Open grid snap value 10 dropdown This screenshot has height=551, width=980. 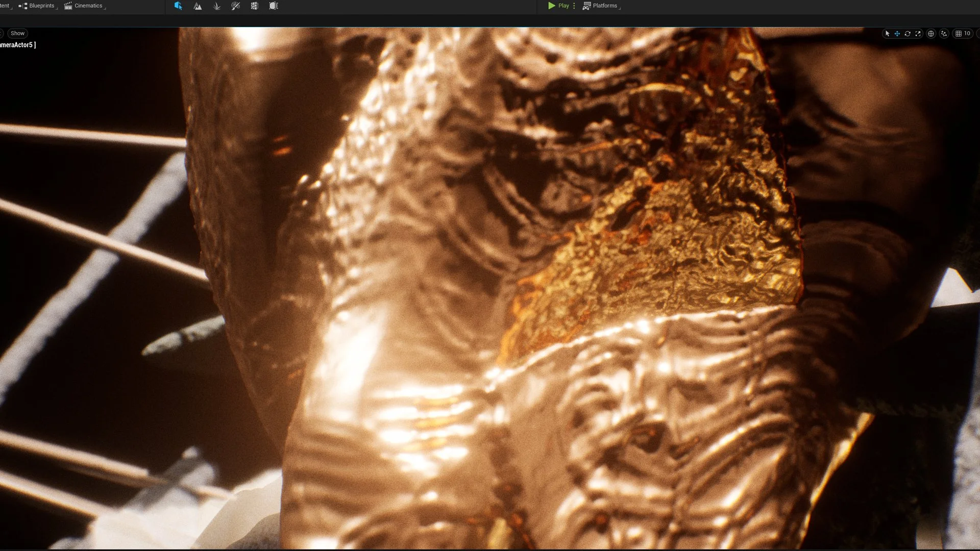967,34
